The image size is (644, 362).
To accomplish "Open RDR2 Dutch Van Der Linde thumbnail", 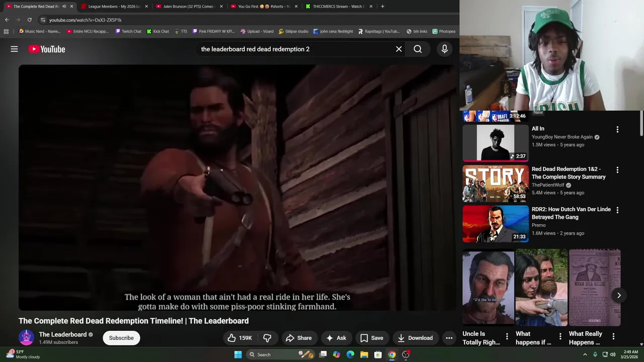I will (x=496, y=224).
